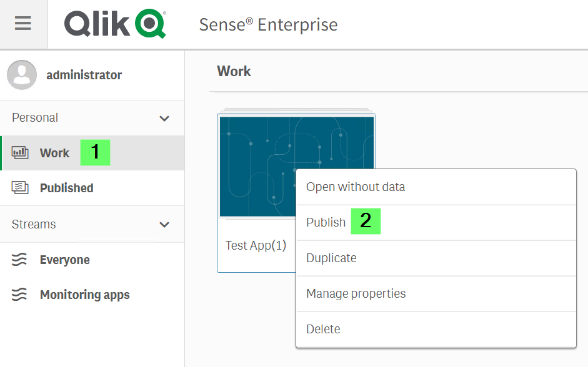588x367 pixels.
Task: Open the Personal section chevron
Action: click(164, 117)
